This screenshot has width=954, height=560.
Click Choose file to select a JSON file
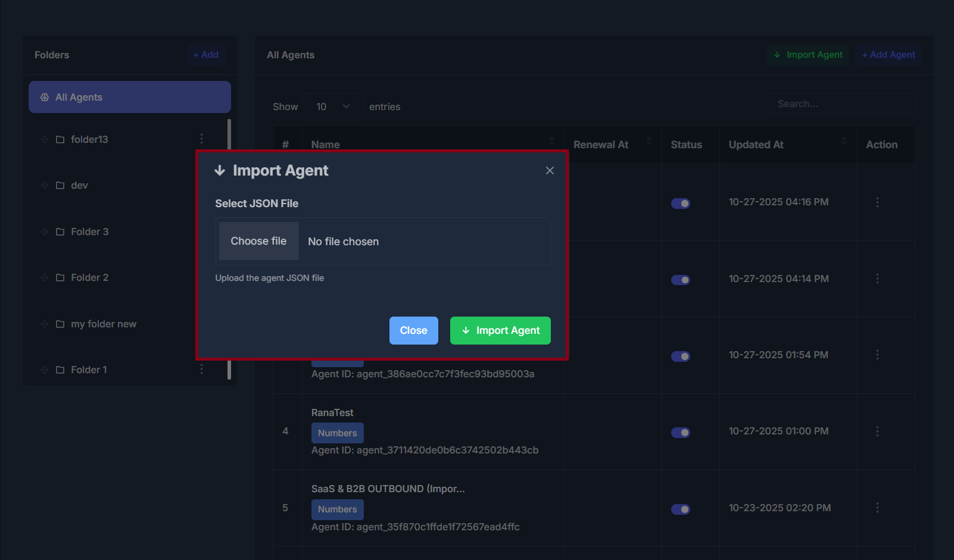tap(258, 241)
